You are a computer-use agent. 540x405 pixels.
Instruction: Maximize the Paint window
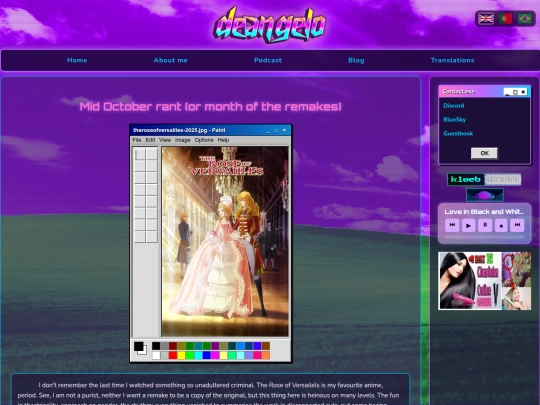[x=276, y=131]
